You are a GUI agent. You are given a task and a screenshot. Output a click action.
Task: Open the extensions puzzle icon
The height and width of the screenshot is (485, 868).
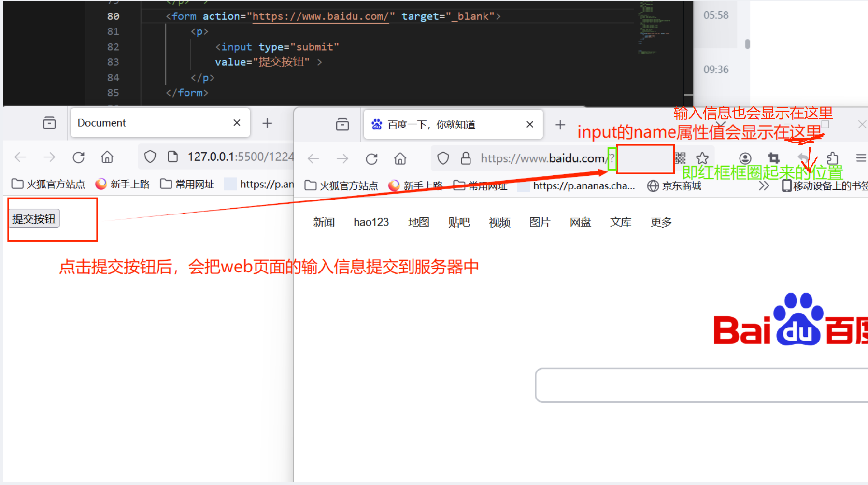833,158
